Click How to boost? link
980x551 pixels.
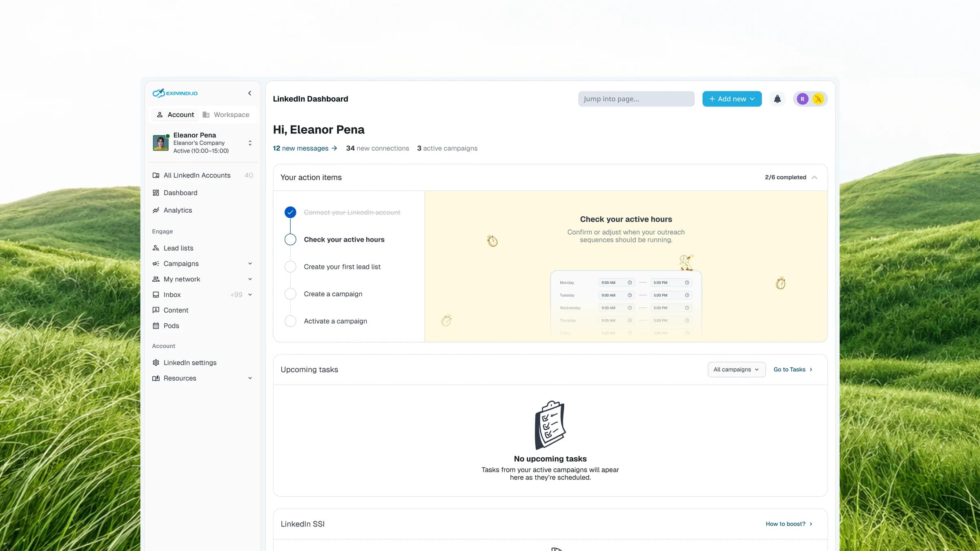tap(789, 524)
